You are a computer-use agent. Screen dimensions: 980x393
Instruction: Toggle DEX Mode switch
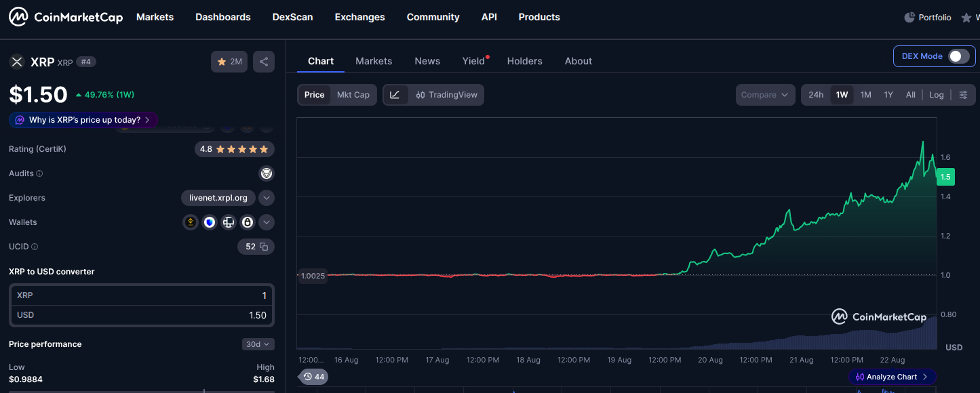point(958,56)
